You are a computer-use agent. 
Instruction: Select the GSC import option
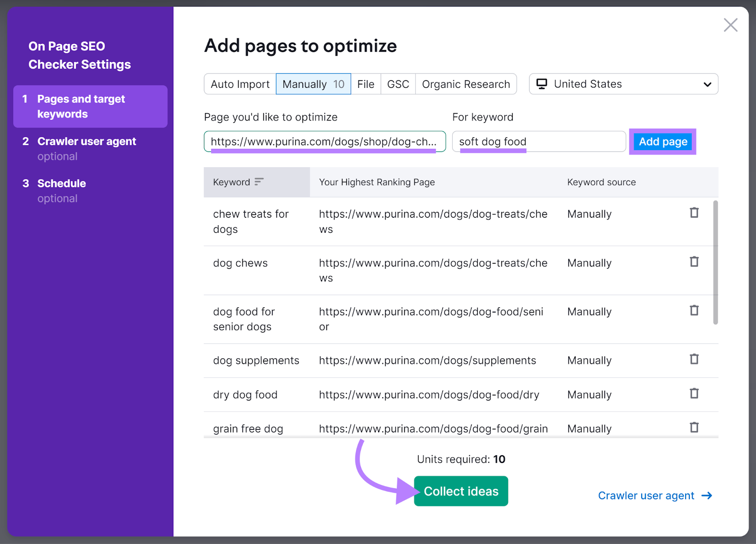click(x=397, y=84)
